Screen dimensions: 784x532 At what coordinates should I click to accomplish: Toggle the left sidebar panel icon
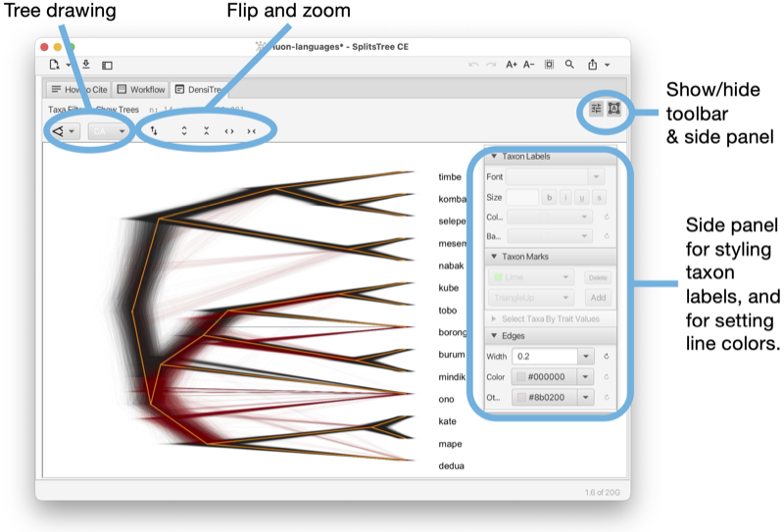pyautogui.click(x=107, y=65)
